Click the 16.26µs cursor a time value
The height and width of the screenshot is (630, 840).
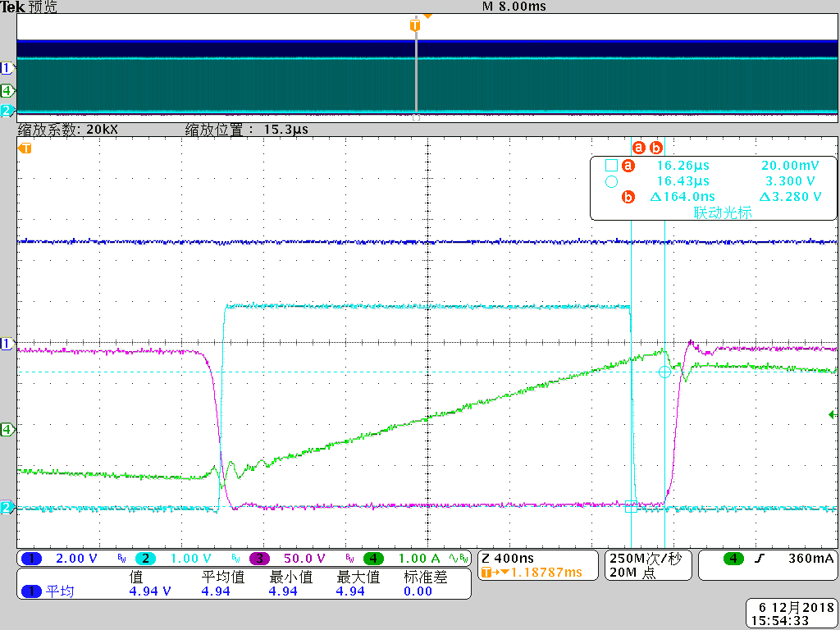(x=683, y=166)
